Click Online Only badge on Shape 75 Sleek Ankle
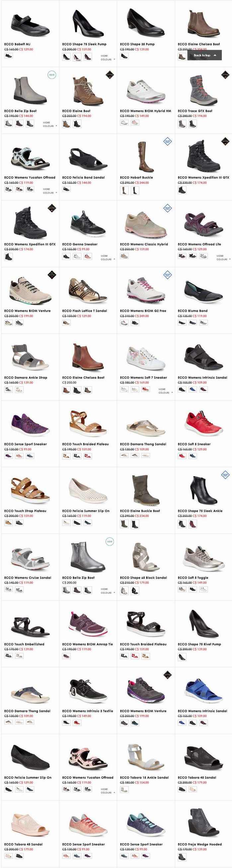232x868 pixels. pos(225,475)
